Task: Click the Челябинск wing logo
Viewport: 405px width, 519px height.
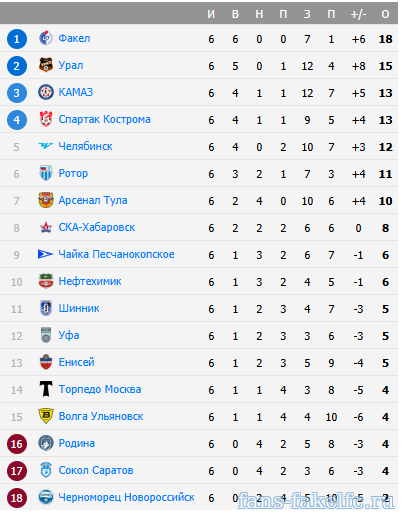Action: (46, 146)
